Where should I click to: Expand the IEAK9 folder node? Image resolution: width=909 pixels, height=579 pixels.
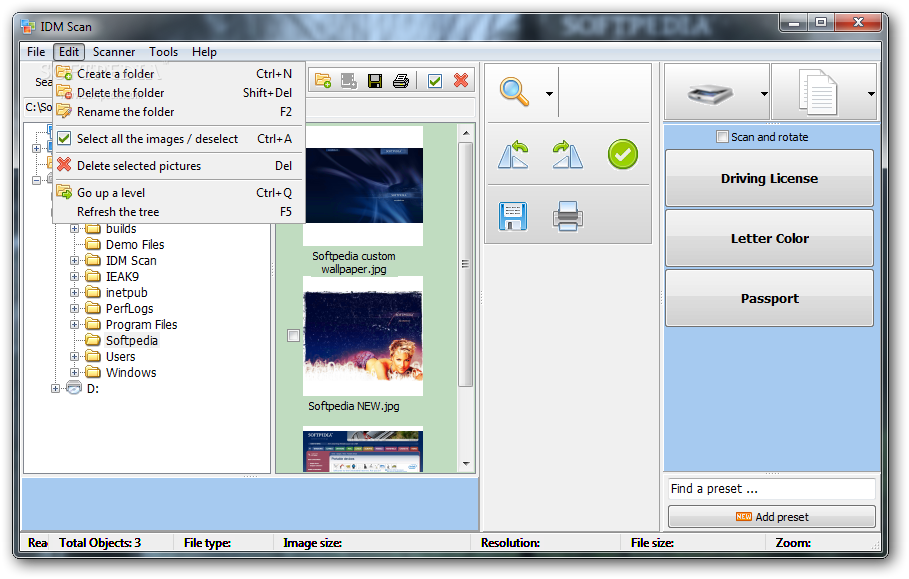pyautogui.click(x=74, y=276)
